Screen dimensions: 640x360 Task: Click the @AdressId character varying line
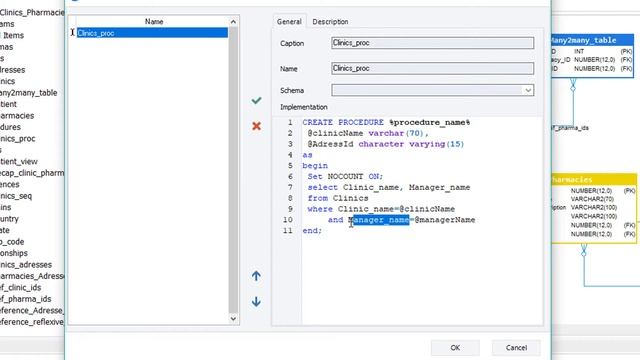tap(386, 144)
